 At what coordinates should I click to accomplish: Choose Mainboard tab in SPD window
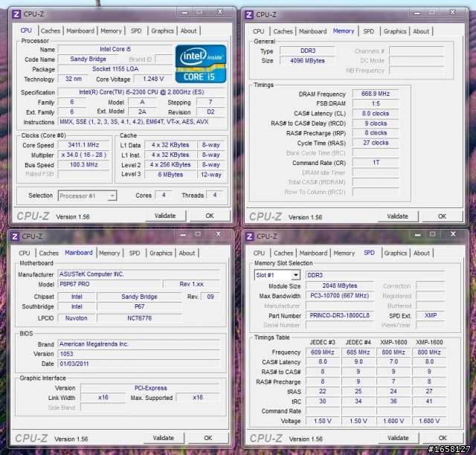314,253
